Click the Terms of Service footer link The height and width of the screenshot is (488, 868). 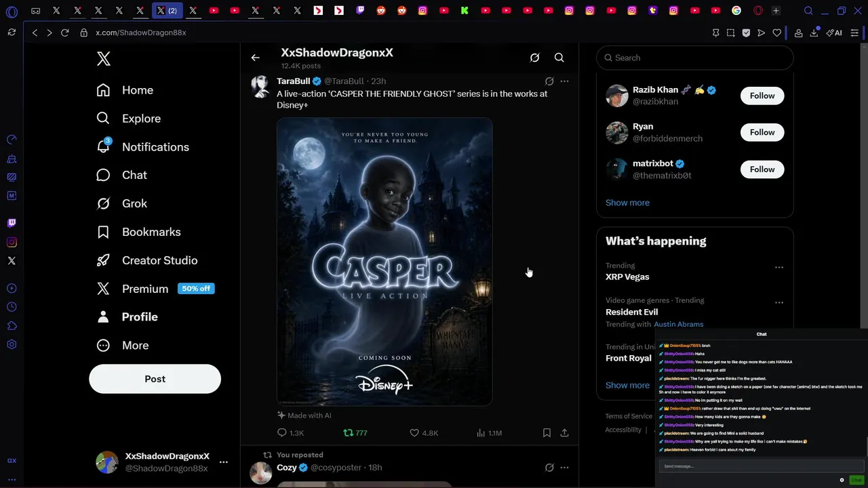[629, 416]
